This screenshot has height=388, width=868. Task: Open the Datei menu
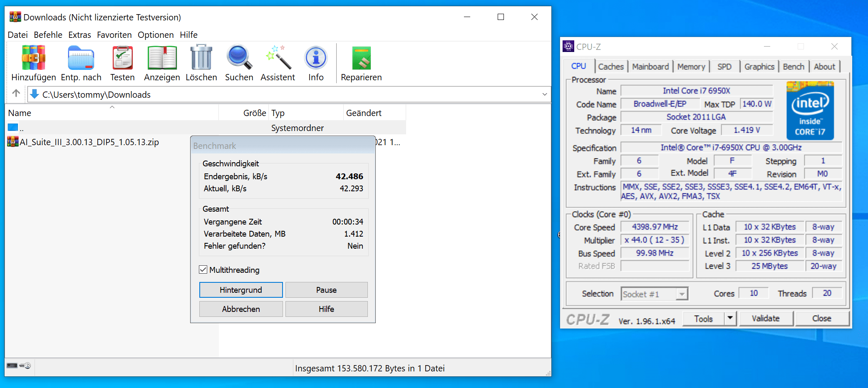18,35
